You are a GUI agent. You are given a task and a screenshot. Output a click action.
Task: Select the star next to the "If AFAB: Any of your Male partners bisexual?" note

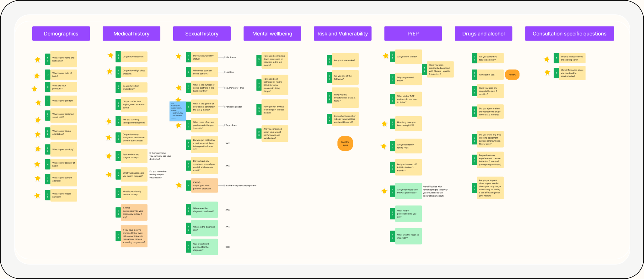(x=179, y=185)
